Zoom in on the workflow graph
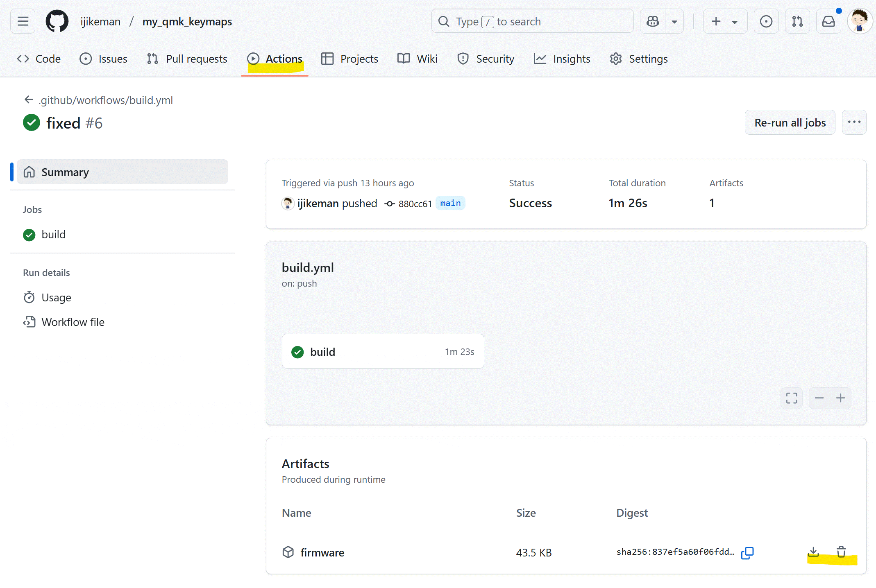Image resolution: width=876 pixels, height=588 pixels. 840,398
